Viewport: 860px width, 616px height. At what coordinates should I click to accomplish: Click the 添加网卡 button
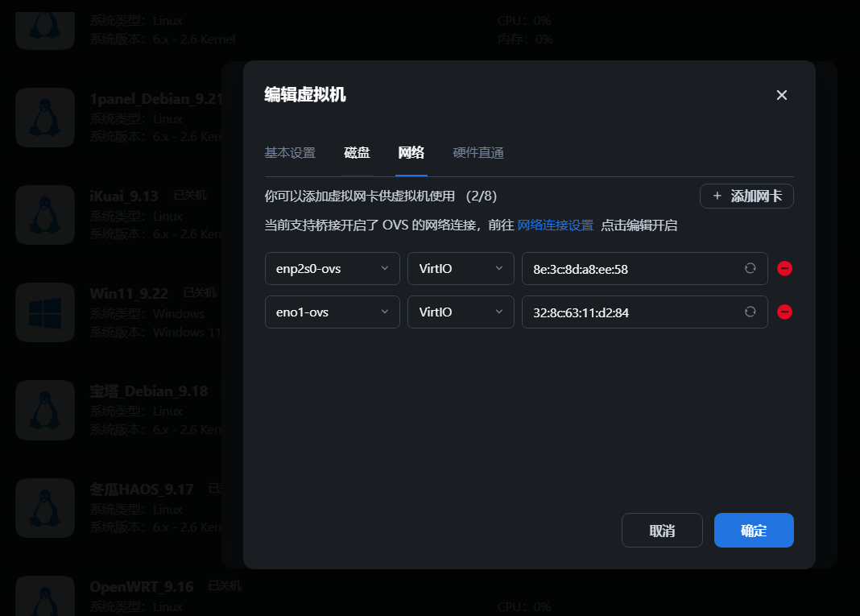746,196
